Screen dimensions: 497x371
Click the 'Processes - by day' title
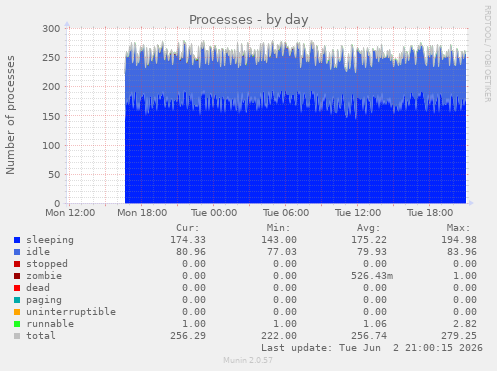tap(249, 20)
